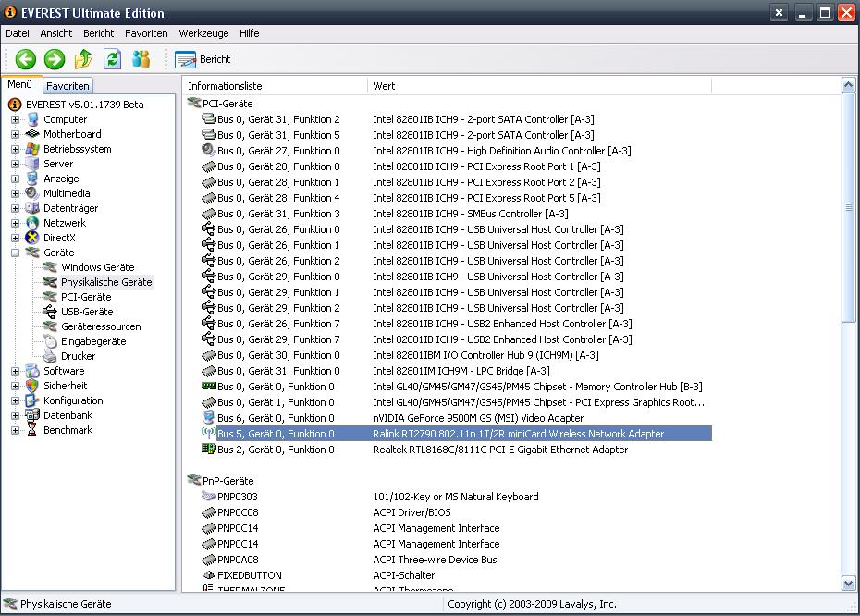Expand the Netzwerk tree node
This screenshot has width=860, height=616.
[16, 223]
